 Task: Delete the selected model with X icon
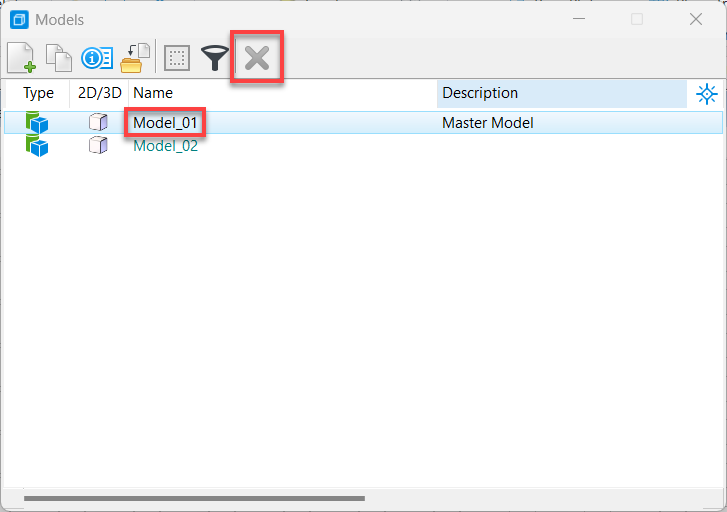(257, 58)
